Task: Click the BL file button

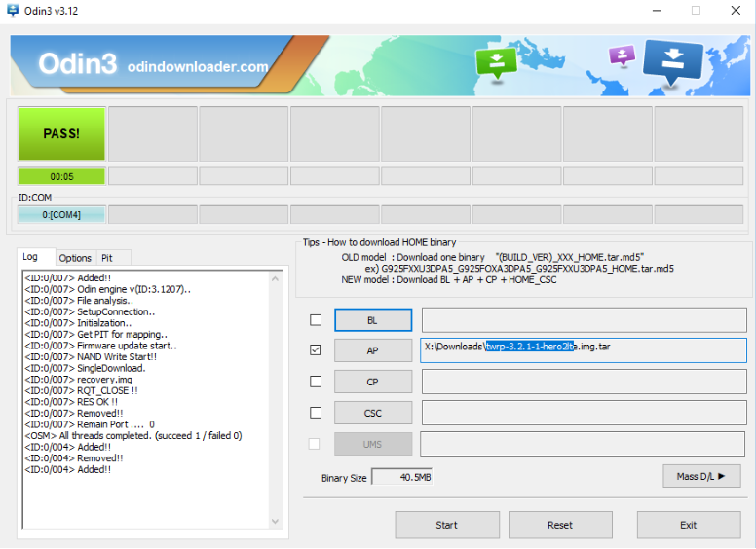Action: (373, 320)
